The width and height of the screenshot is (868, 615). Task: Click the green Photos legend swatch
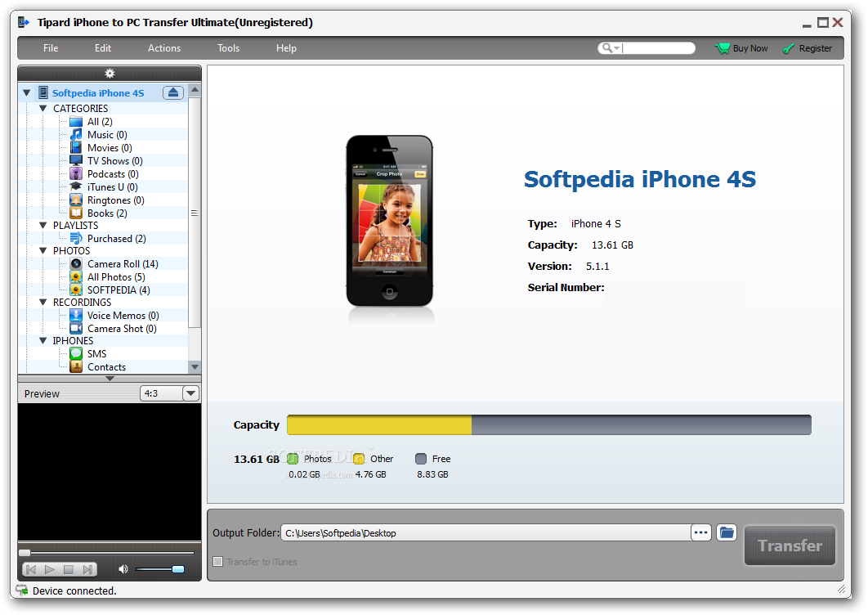point(293,459)
